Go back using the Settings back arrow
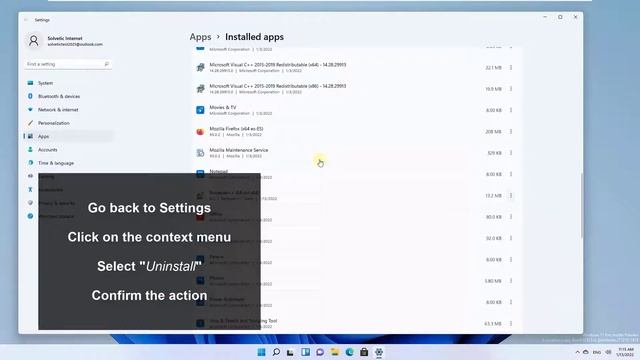Image resolution: width=640 pixels, height=360 pixels. tap(26, 20)
